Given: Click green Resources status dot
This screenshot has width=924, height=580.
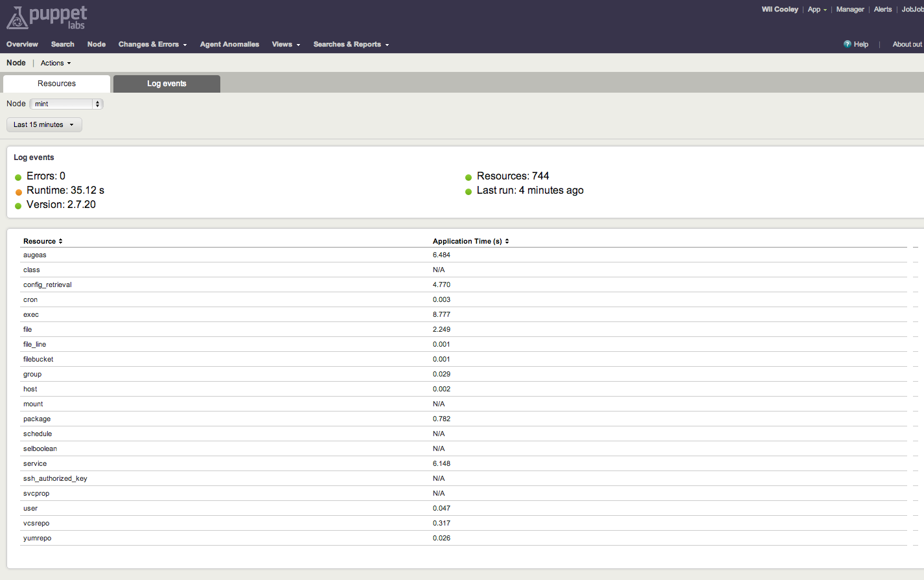Looking at the screenshot, I should click(x=468, y=177).
